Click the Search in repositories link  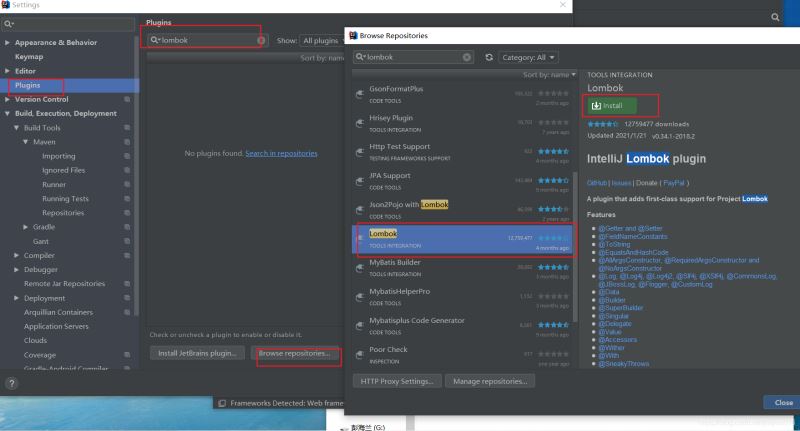click(281, 153)
